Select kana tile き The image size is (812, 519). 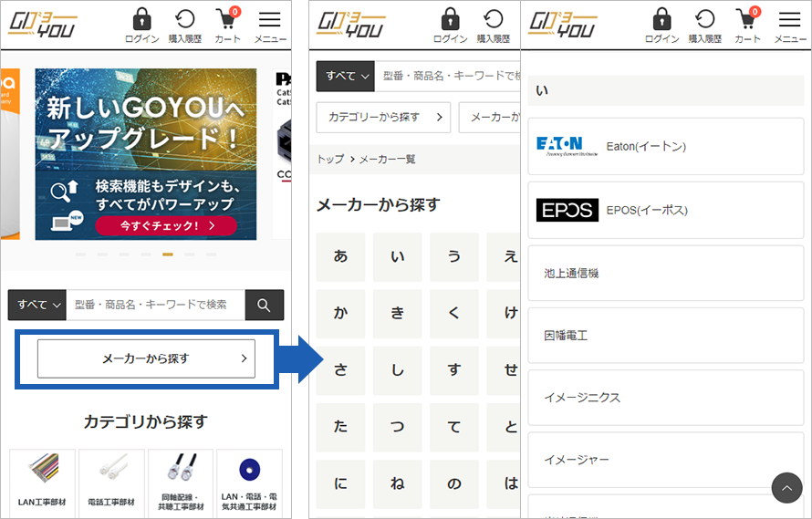[x=398, y=314]
